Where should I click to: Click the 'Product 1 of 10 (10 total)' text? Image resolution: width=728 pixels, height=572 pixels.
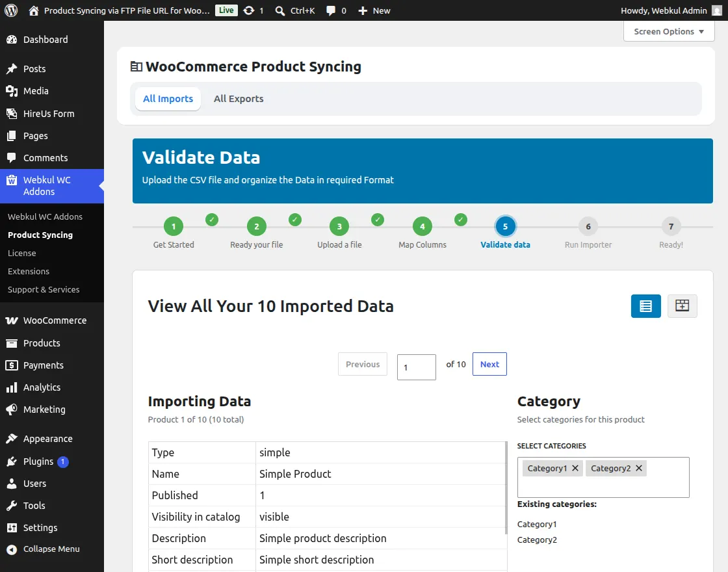point(196,420)
